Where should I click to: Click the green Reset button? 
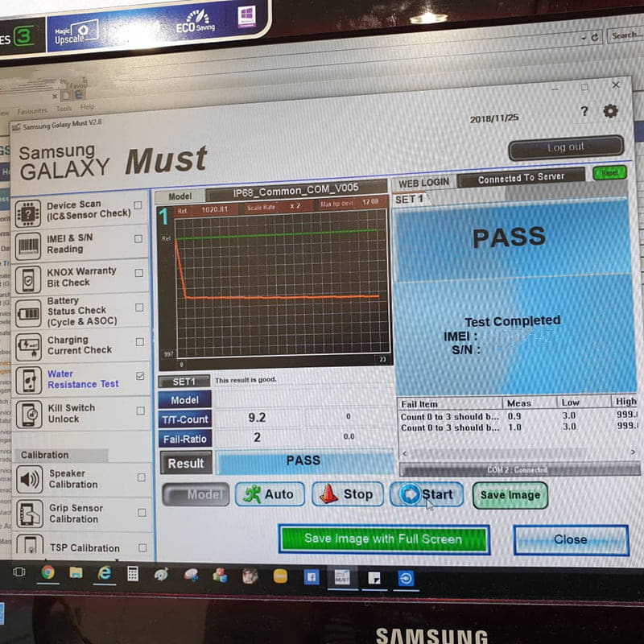pyautogui.click(x=609, y=173)
